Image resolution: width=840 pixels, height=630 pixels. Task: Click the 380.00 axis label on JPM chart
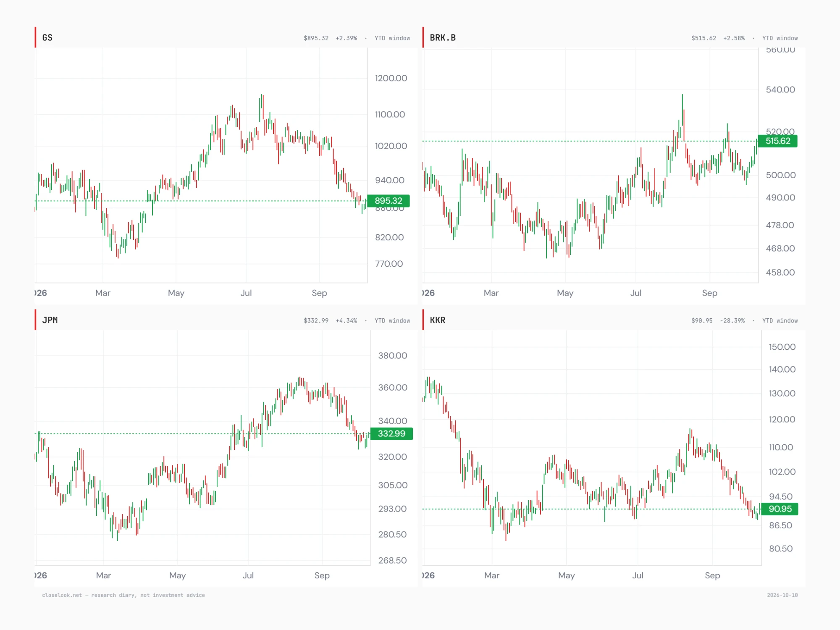click(x=393, y=356)
